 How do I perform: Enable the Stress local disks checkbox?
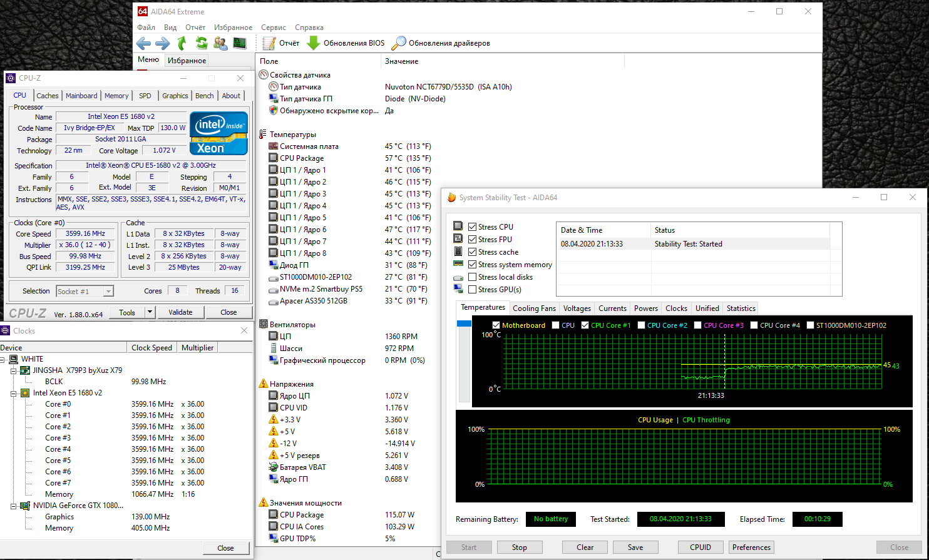point(473,277)
